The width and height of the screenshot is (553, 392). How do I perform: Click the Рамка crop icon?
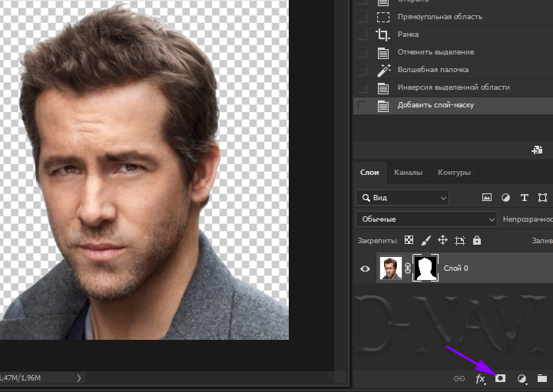point(382,35)
